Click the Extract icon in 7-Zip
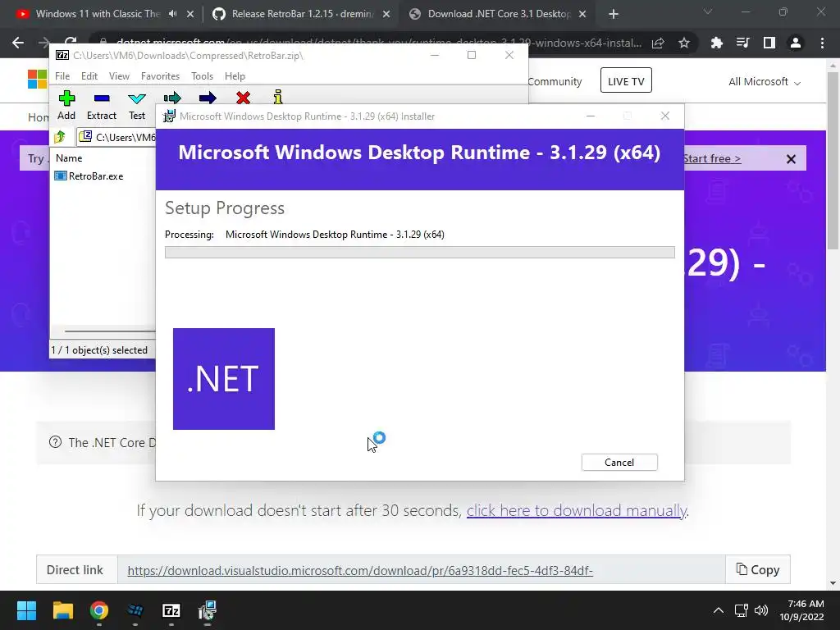Screen dimensions: 840x630 click(101, 106)
